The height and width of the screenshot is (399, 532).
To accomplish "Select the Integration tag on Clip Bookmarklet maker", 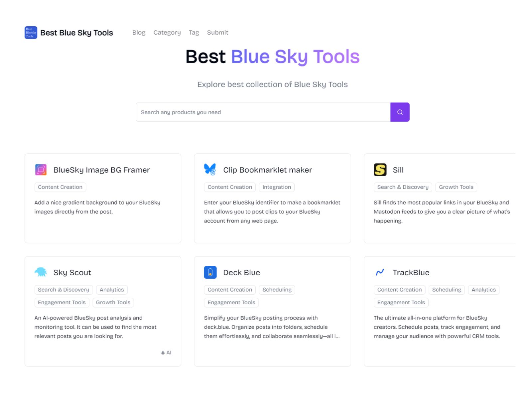I will click(277, 187).
